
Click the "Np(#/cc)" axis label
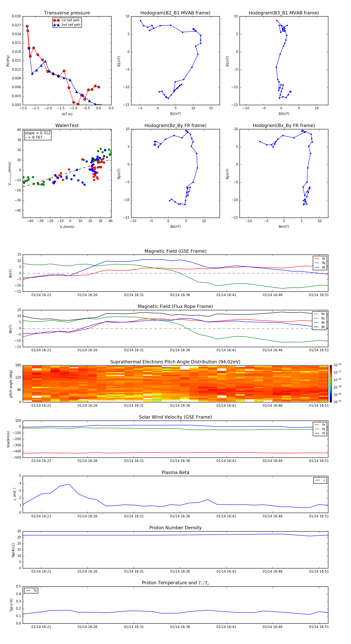(13, 550)
